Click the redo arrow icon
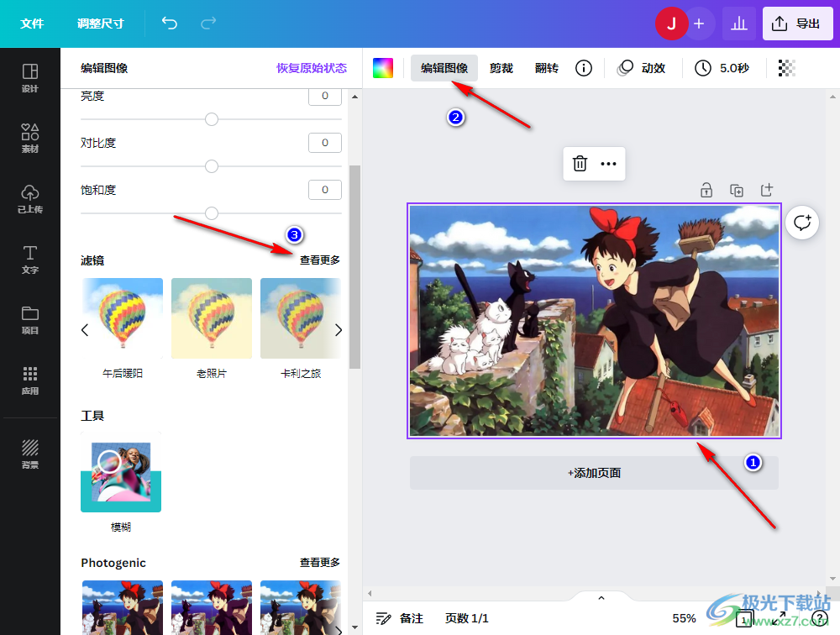 pos(208,23)
